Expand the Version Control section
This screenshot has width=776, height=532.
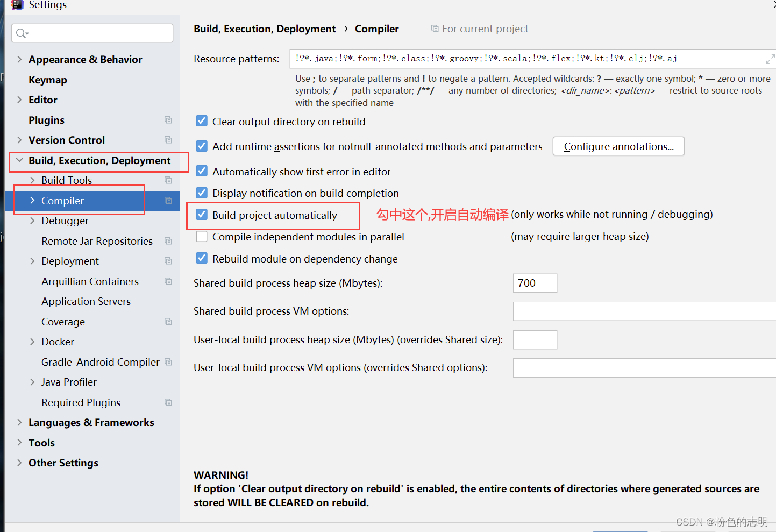click(x=19, y=140)
